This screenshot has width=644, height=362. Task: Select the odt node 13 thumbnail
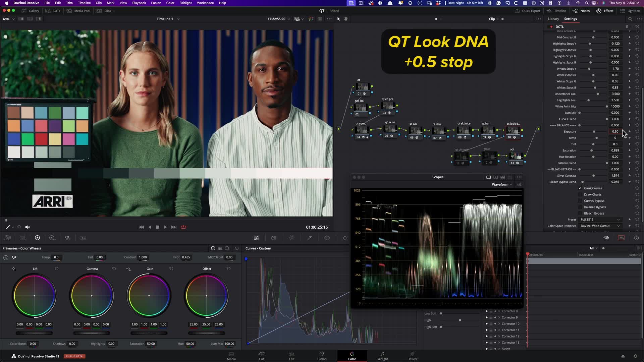pyautogui.click(x=516, y=156)
